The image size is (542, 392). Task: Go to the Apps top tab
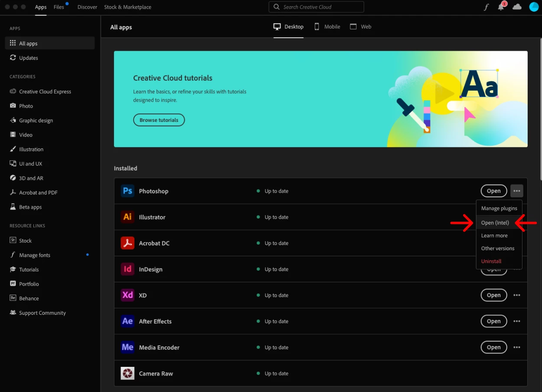(41, 7)
